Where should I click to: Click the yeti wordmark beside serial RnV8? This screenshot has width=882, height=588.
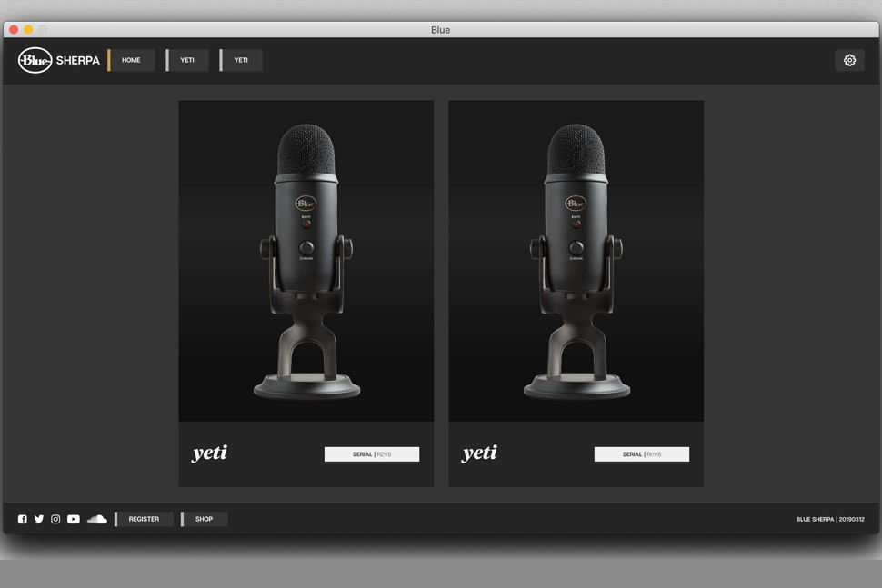(480, 453)
